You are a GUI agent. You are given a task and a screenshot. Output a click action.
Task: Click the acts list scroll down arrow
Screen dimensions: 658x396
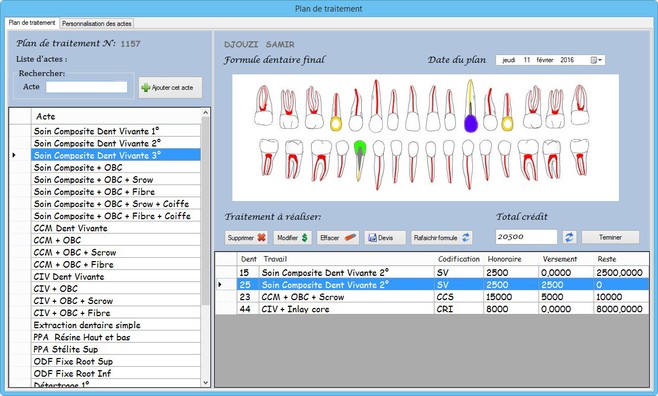pyautogui.click(x=205, y=382)
